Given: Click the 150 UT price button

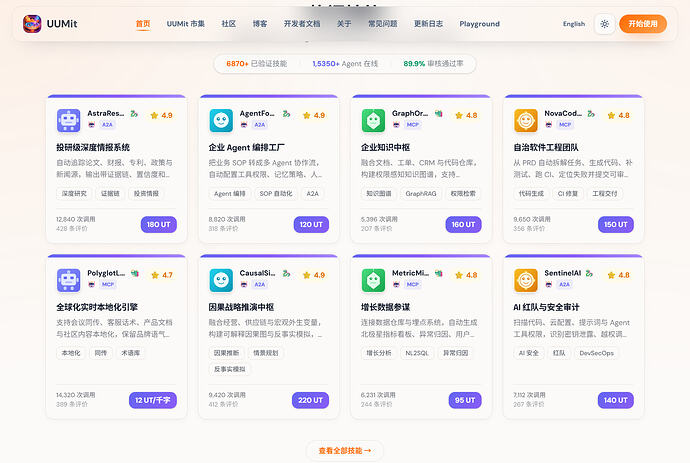Looking at the screenshot, I should click(616, 224).
